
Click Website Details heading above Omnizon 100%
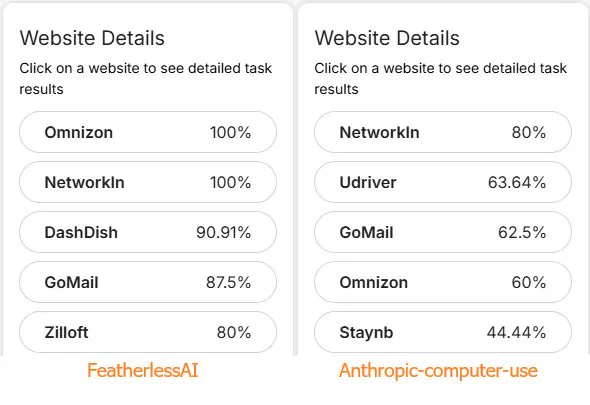pos(92,38)
